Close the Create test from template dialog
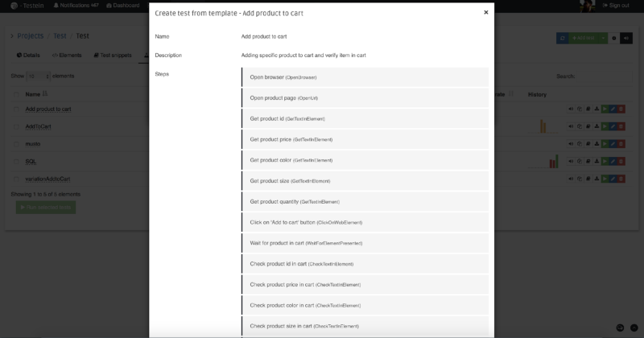644x338 pixels. tap(486, 12)
